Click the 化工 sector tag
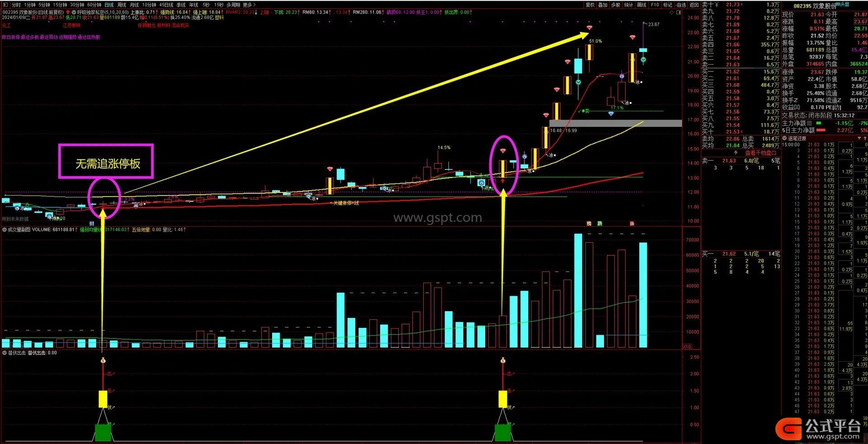This screenshot has width=868, height=444. [x=6, y=25]
